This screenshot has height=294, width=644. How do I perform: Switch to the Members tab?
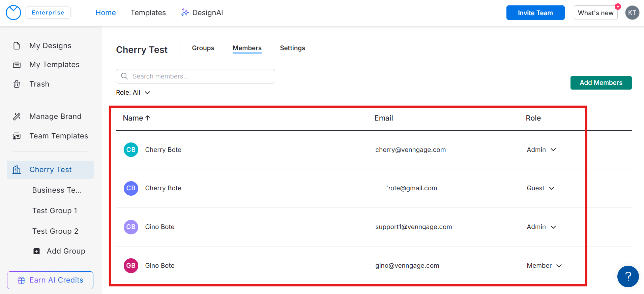coord(247,48)
